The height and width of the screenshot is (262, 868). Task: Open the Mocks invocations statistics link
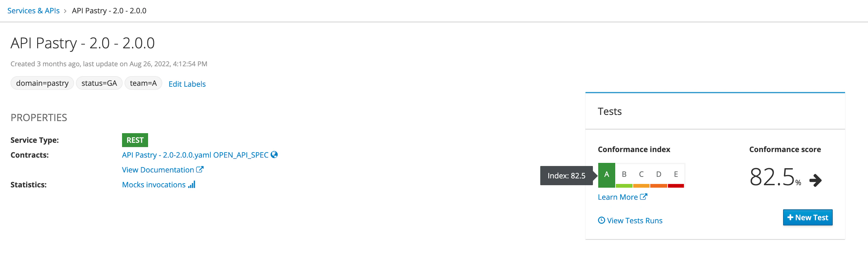(154, 185)
